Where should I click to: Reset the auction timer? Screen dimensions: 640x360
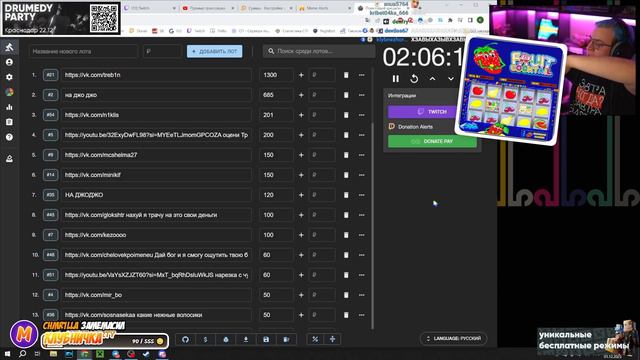(414, 79)
